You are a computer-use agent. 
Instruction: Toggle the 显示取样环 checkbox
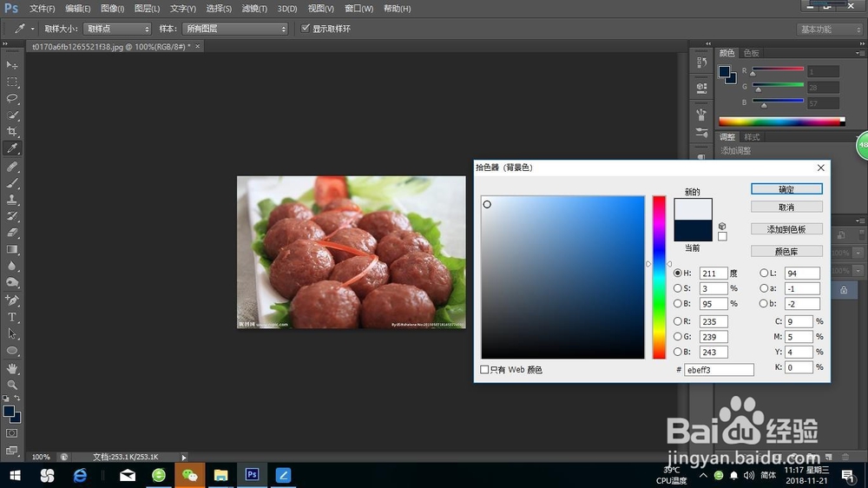point(305,29)
